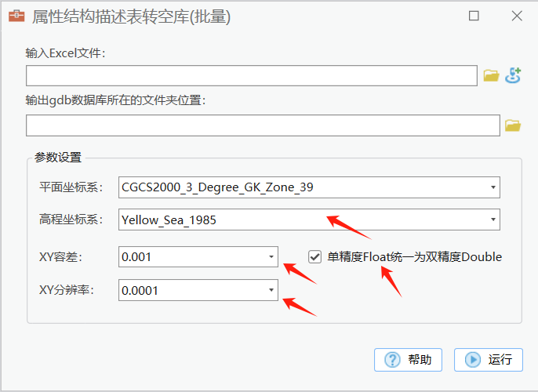Browse for the output gdb folder location
The height and width of the screenshot is (392, 538).
513,125
